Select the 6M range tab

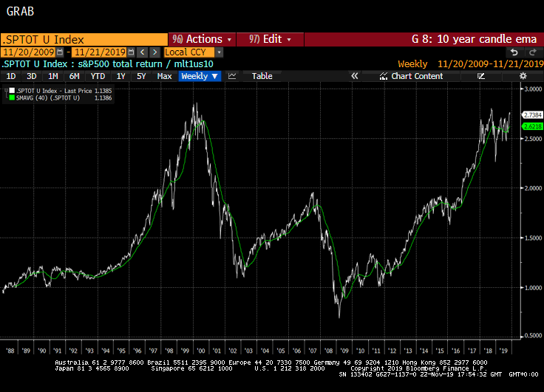(x=74, y=76)
